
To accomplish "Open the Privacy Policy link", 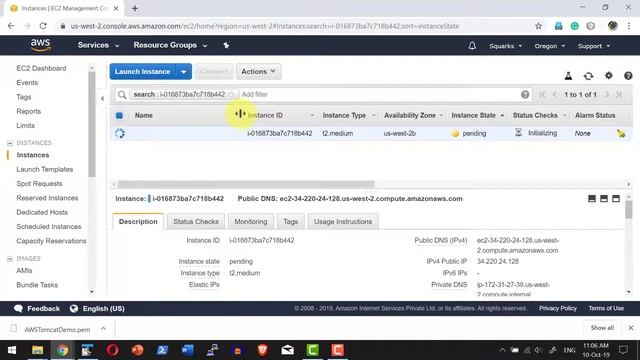I will pyautogui.click(x=558, y=309).
